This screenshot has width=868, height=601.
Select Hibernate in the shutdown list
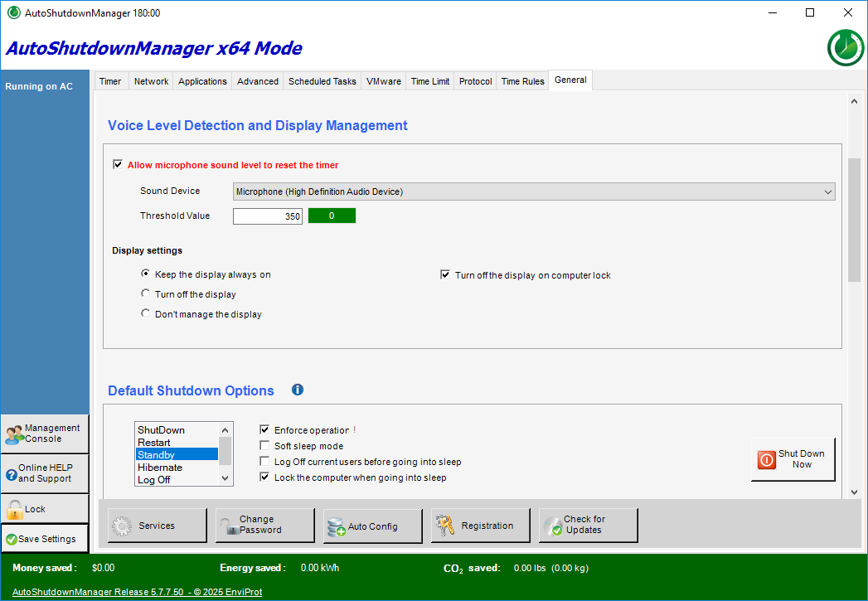pos(160,468)
